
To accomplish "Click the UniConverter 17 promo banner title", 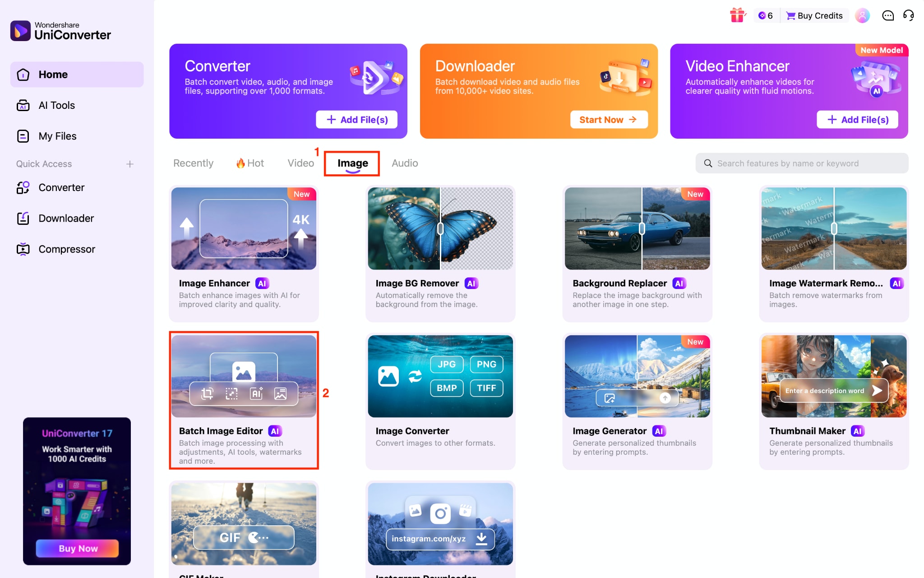I will (x=77, y=433).
